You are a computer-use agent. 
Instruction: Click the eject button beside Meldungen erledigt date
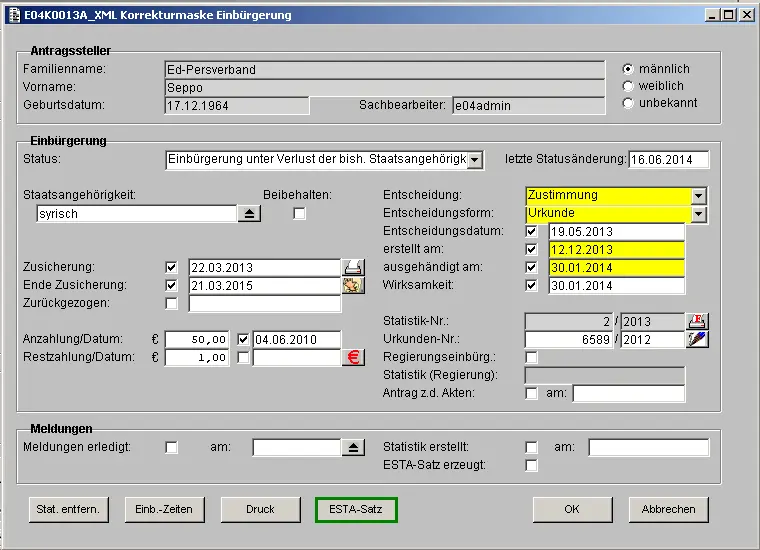click(x=353, y=447)
